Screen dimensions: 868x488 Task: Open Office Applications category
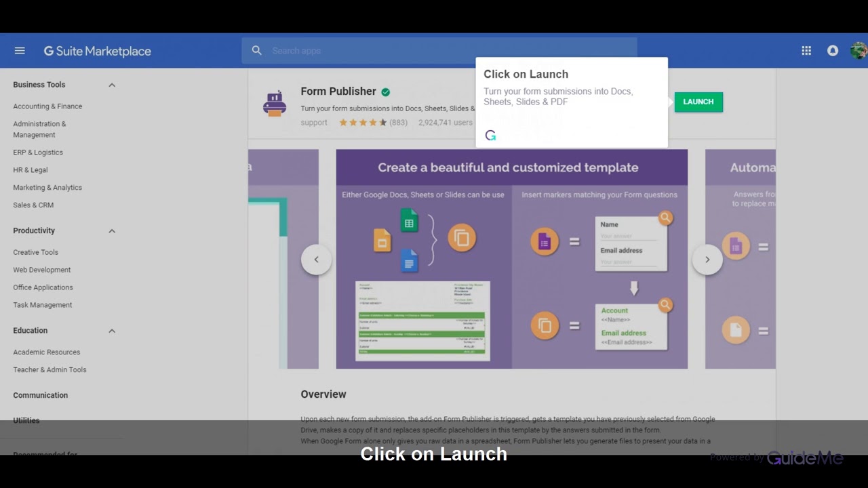pyautogui.click(x=43, y=287)
